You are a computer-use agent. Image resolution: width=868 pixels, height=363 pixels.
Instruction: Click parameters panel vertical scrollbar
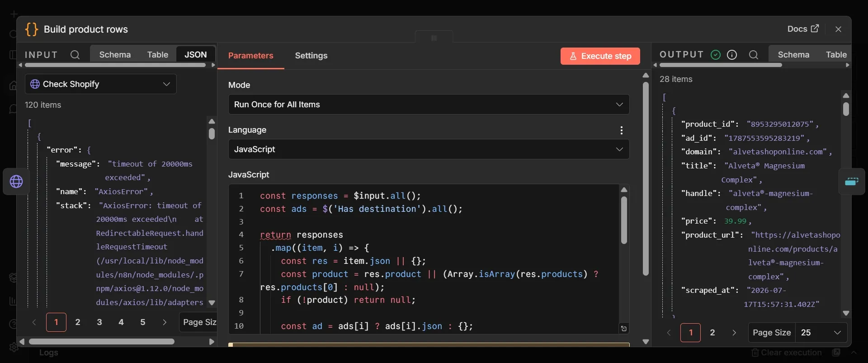pyautogui.click(x=646, y=179)
